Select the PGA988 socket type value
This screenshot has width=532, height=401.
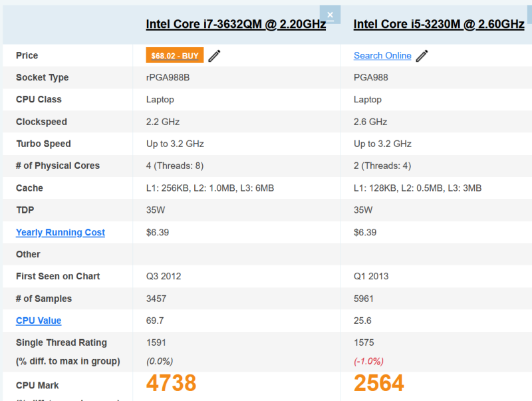coord(370,78)
